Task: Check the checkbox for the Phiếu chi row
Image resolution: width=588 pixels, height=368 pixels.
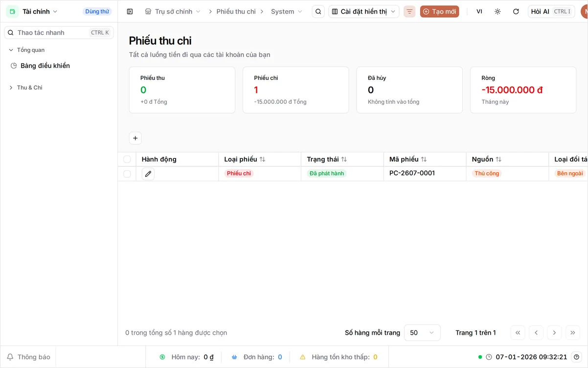Action: (127, 174)
